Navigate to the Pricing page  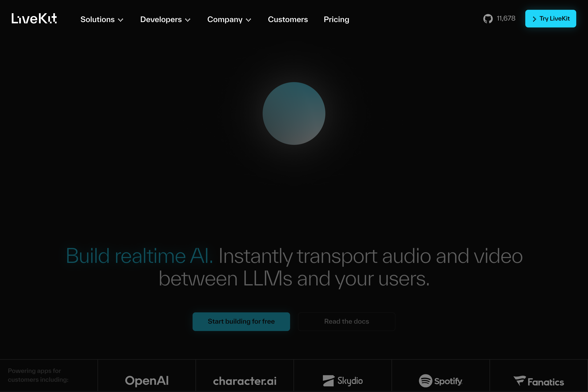pos(336,20)
